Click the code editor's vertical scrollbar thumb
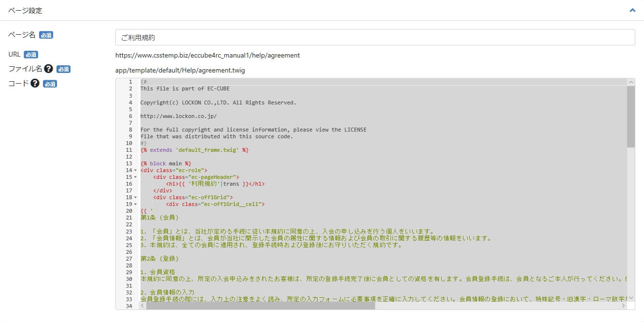The height and width of the screenshot is (322, 644). (x=630, y=116)
